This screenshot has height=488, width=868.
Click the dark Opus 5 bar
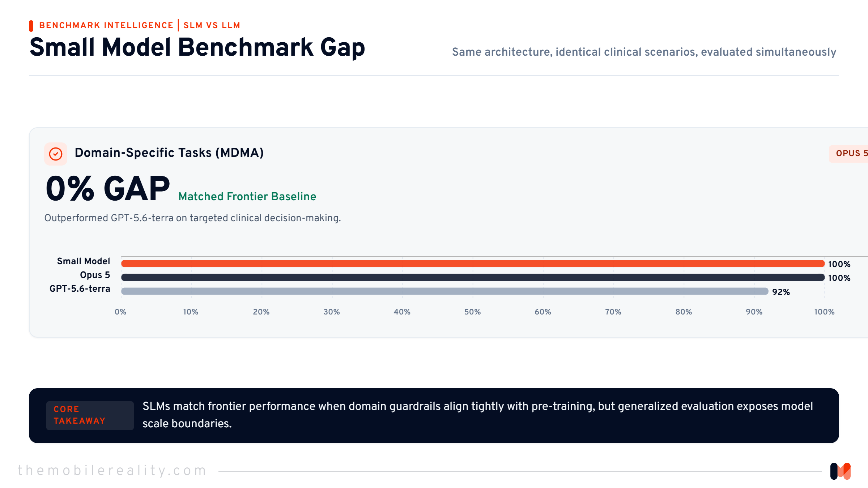coord(473,277)
